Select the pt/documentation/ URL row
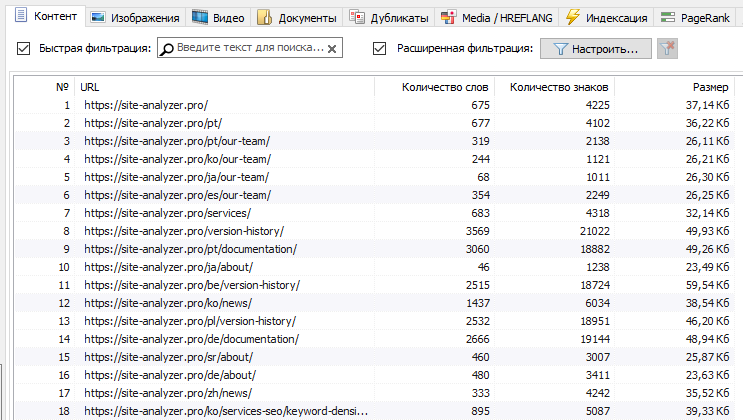Viewport: 743px width, 420px height. coord(374,249)
